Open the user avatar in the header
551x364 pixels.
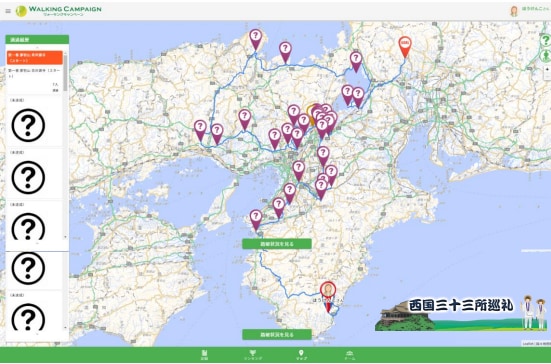[x=514, y=11]
